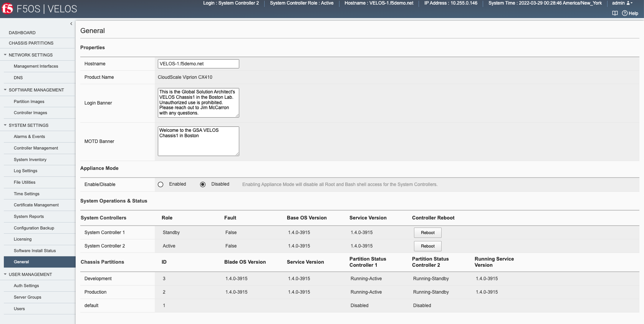Click the Standby role cell
The height and width of the screenshot is (324, 644).
coord(171,233)
